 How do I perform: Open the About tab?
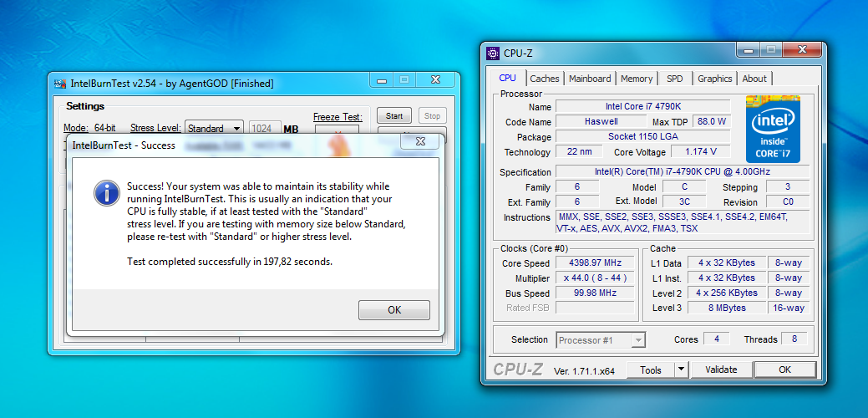pos(754,79)
